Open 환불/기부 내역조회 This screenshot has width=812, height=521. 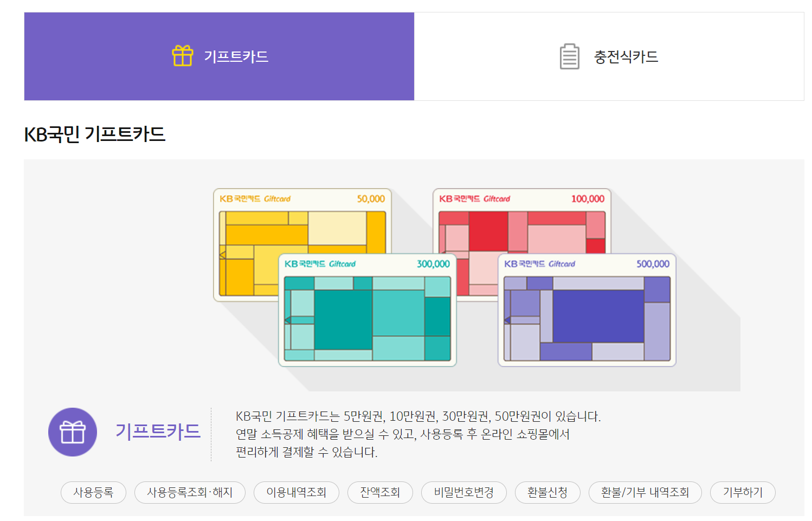pyautogui.click(x=645, y=492)
